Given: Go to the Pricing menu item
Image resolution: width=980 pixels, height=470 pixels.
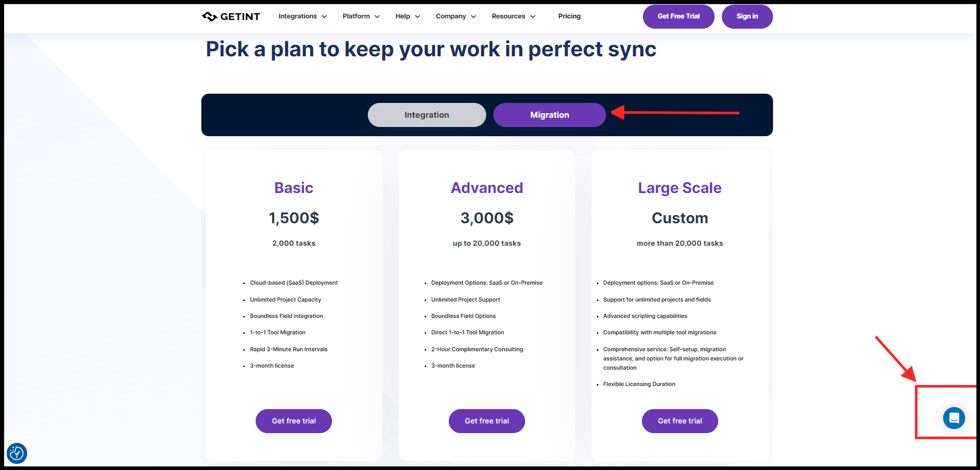Looking at the screenshot, I should tap(569, 16).
